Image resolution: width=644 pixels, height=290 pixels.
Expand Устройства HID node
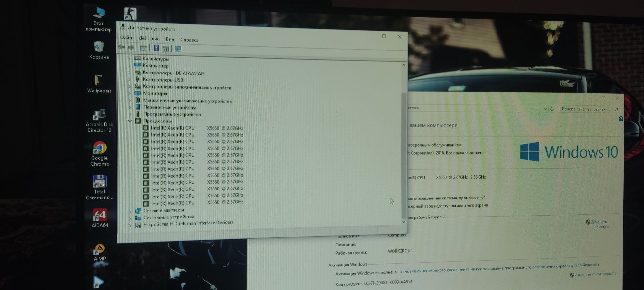pos(130,225)
